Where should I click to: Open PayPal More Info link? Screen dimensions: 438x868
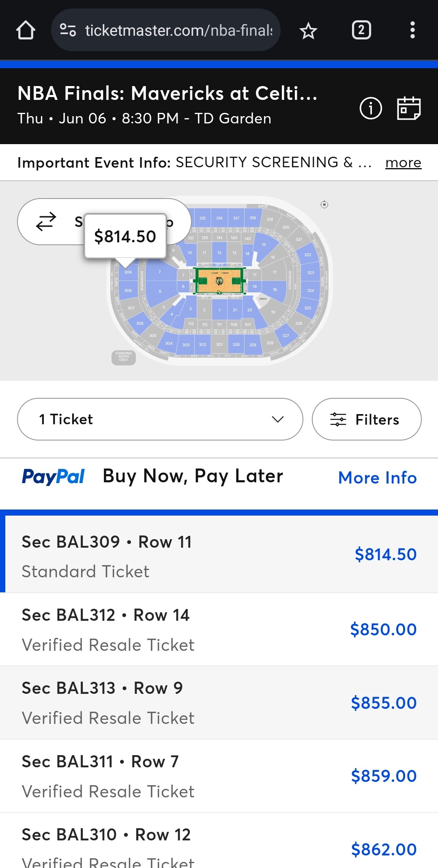click(377, 478)
